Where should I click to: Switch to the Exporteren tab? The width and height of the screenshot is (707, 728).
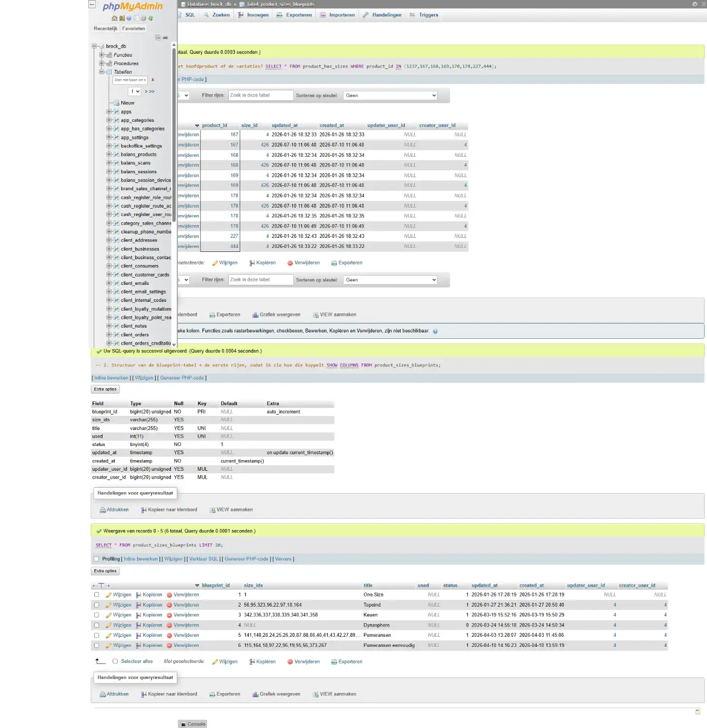pyautogui.click(x=294, y=15)
